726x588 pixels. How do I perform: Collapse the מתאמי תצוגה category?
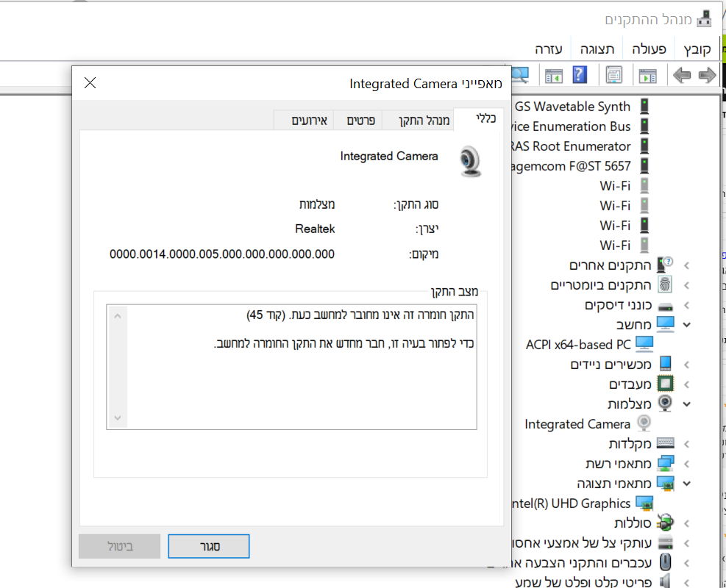coord(686,484)
